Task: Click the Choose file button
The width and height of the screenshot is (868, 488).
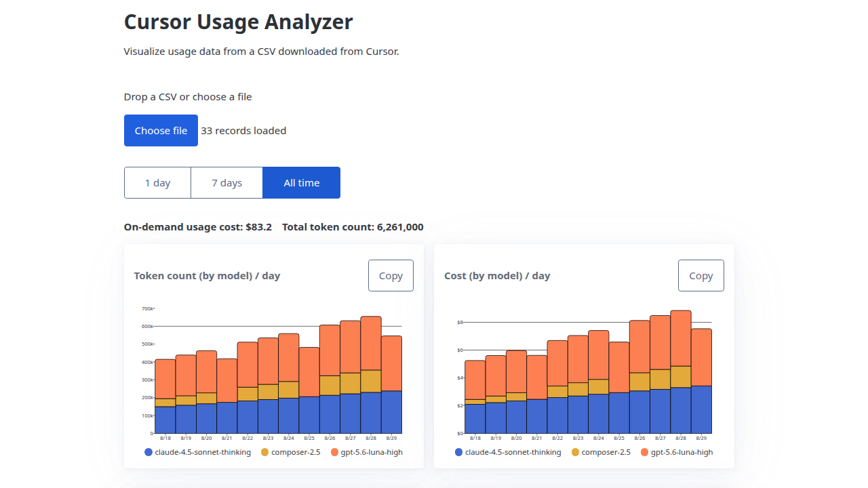Action: click(161, 130)
